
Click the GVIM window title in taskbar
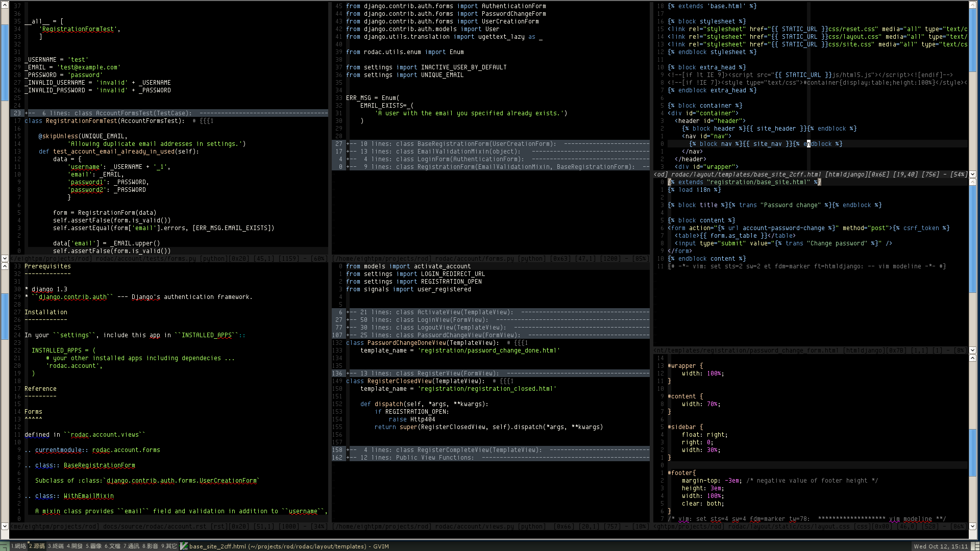pos(289,546)
